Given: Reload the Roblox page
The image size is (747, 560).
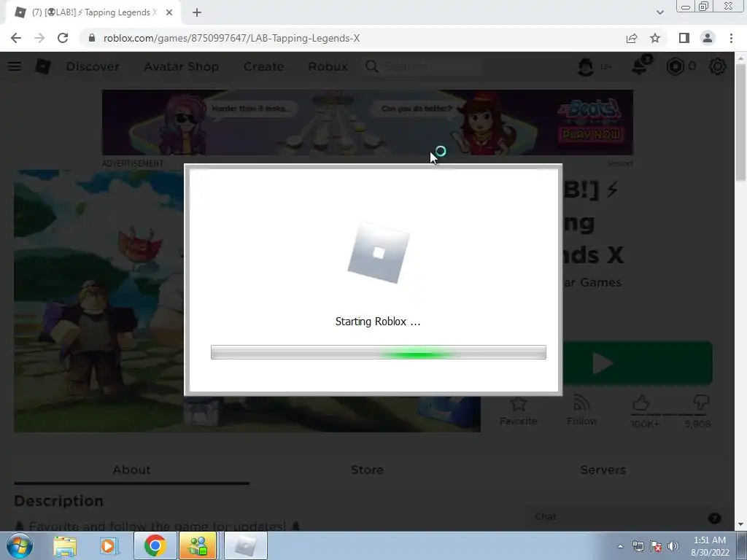Looking at the screenshot, I should (63, 38).
